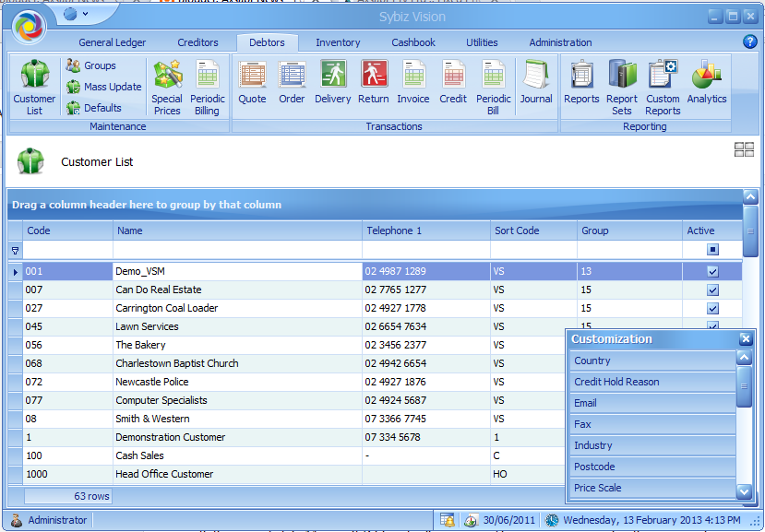
Task: Switch to the General Ledger tab
Action: [113, 42]
